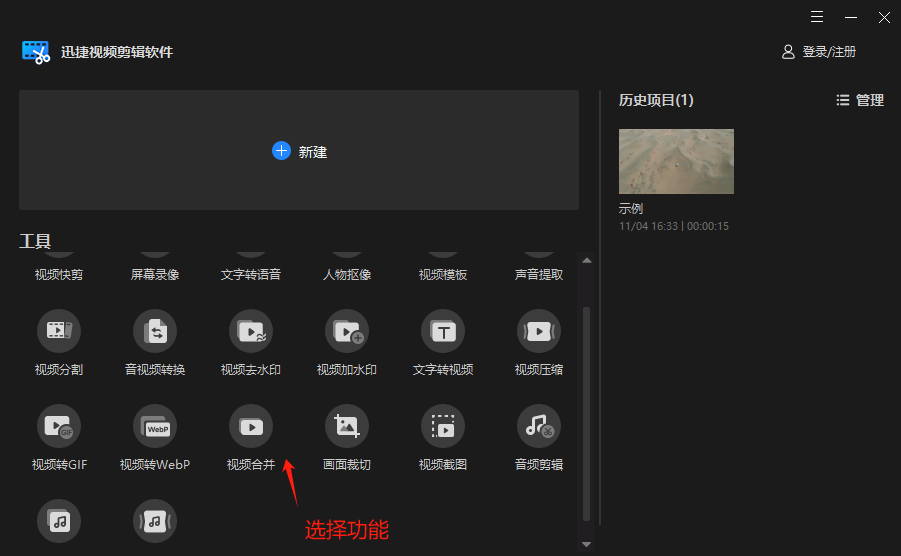901x556 pixels.
Task: Select the 视频截图 screenshot tool
Action: (x=442, y=426)
